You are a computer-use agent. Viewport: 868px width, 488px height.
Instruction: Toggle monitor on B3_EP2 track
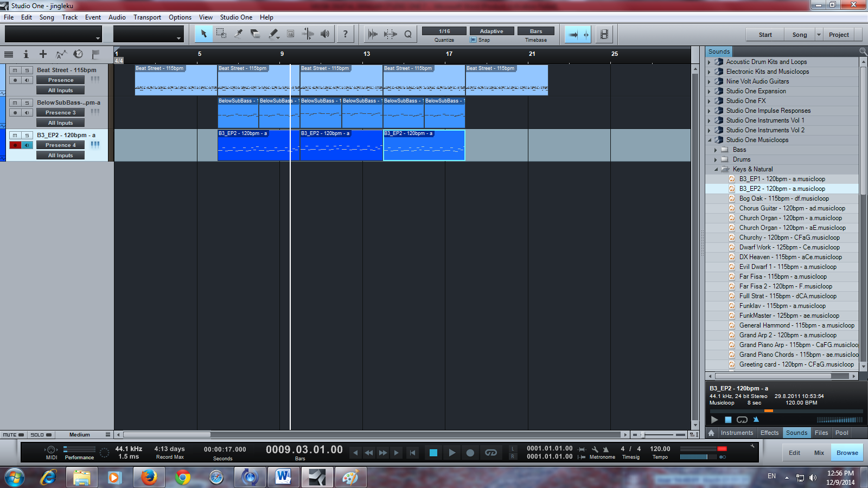click(x=27, y=145)
